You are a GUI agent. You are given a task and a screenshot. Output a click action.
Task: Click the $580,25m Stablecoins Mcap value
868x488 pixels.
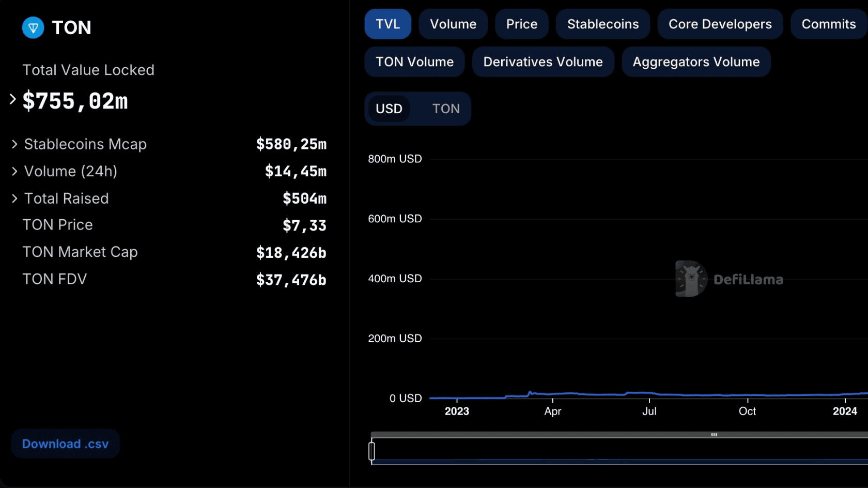pos(291,144)
